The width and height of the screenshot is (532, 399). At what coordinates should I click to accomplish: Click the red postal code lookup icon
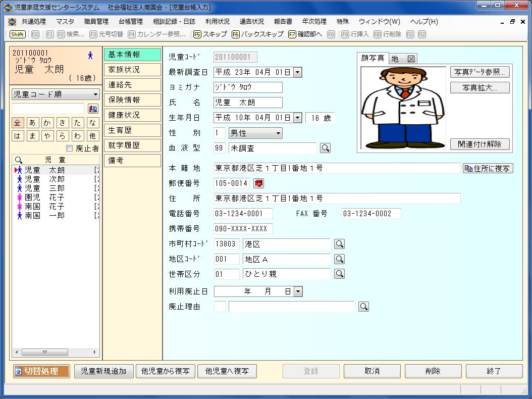(259, 183)
